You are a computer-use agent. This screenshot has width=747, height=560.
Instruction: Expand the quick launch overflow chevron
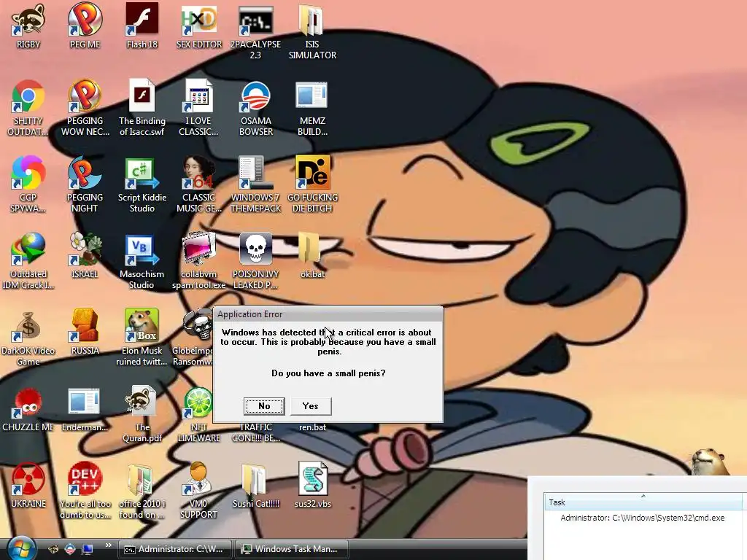(x=108, y=545)
